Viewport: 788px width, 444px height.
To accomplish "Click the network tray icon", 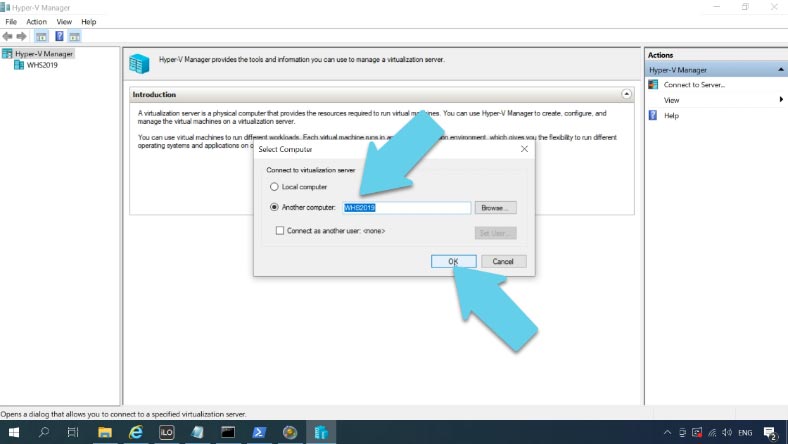I will click(x=712, y=432).
